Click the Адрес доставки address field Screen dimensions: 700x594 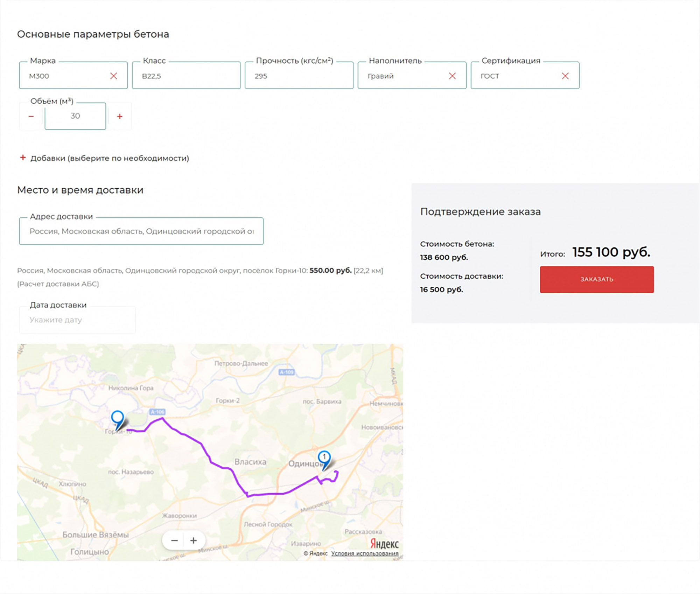pos(141,231)
